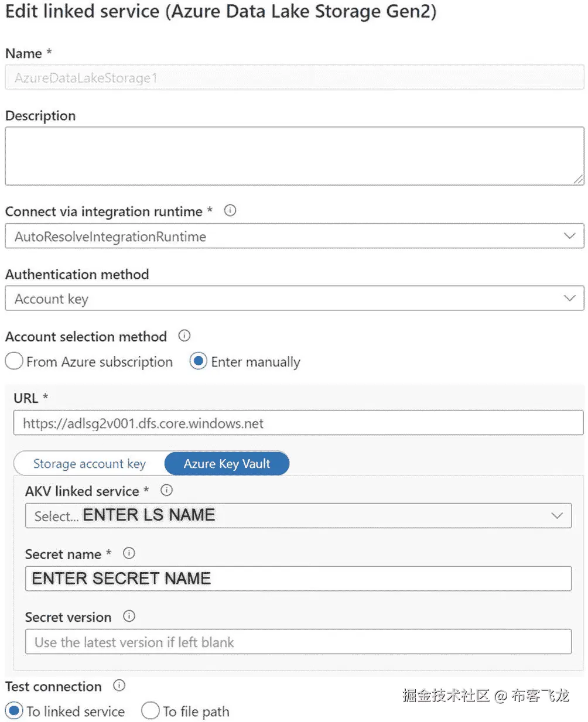Click info icon beside Connect via integration runtime
588x722 pixels.
(x=230, y=211)
